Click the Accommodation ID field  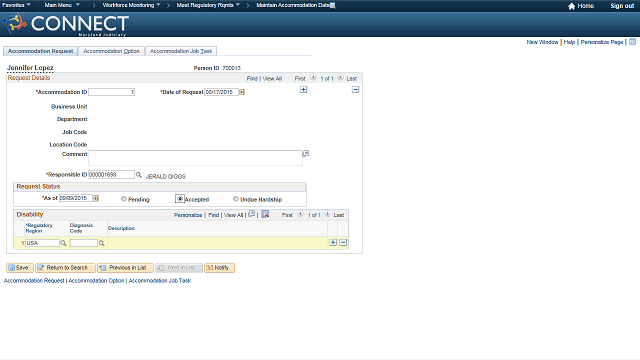coord(111,92)
